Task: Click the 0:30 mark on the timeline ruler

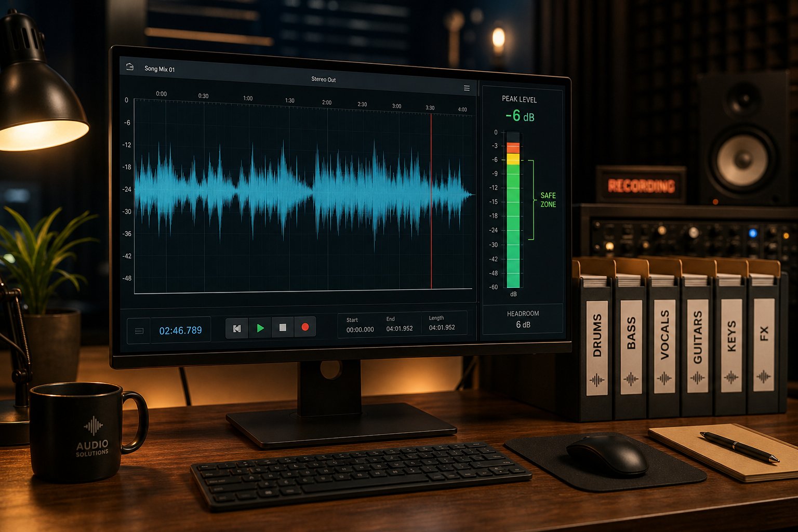Action: coord(203,96)
